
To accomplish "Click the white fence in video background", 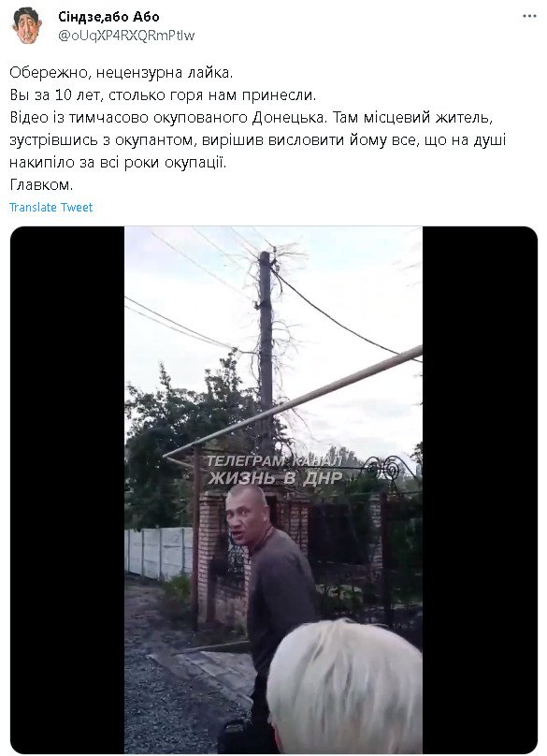I will (159, 552).
